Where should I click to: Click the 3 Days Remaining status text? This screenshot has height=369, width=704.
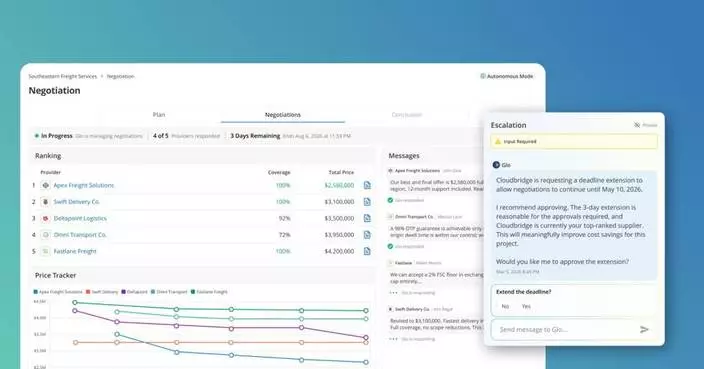coord(255,136)
